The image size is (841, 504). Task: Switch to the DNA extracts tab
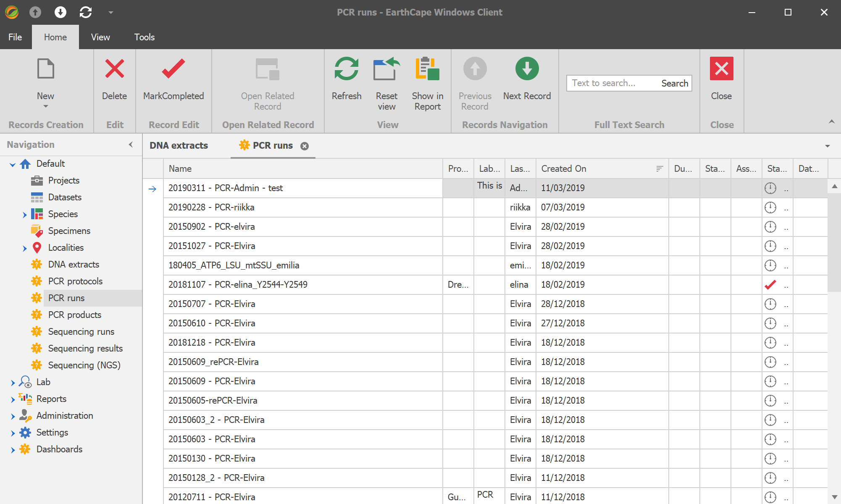coord(179,145)
